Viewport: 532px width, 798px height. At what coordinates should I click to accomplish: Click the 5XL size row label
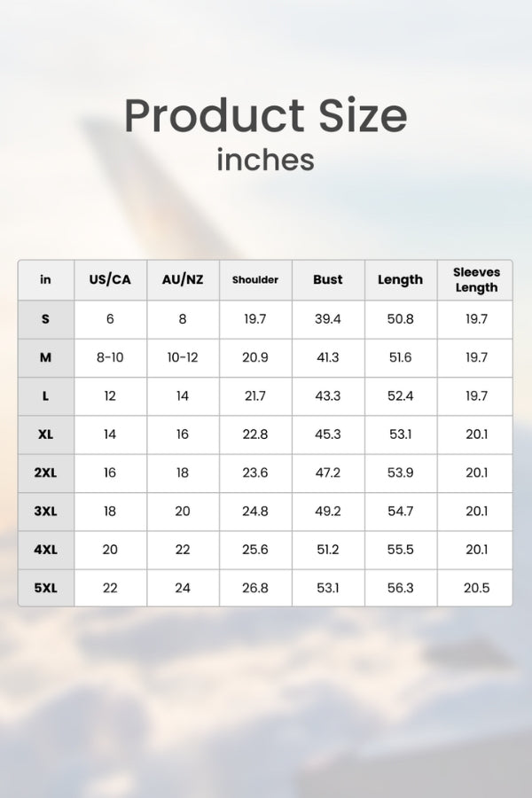coord(45,588)
